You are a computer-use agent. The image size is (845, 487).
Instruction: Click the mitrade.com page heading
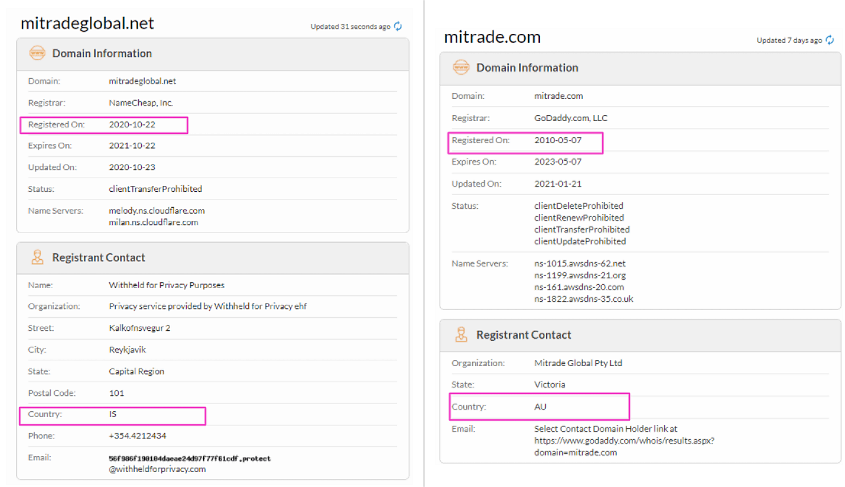click(x=492, y=37)
